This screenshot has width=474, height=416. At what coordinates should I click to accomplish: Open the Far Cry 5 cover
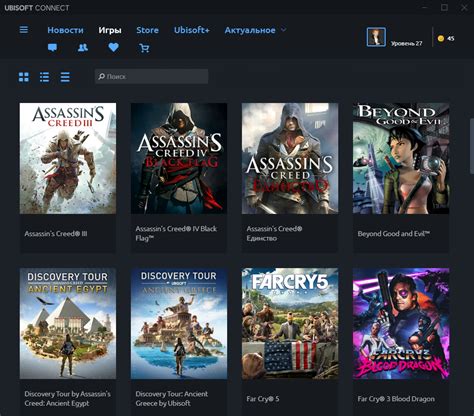pyautogui.click(x=290, y=323)
